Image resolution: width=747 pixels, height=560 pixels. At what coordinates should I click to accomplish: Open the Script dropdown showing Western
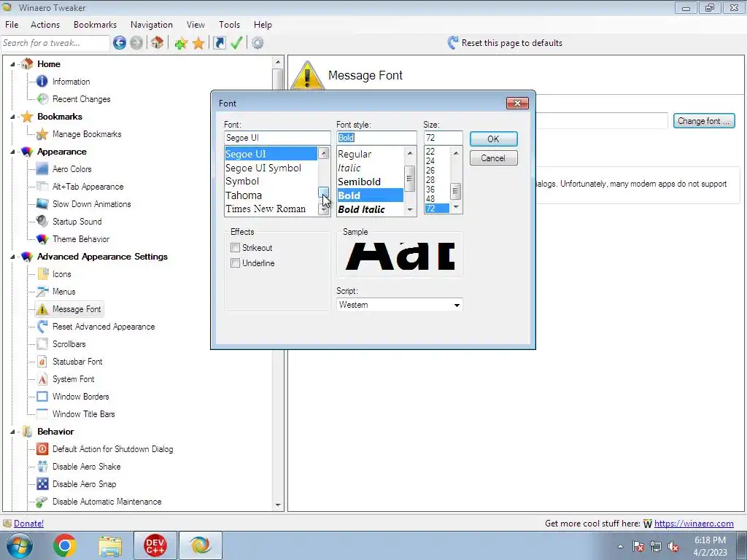[399, 305]
